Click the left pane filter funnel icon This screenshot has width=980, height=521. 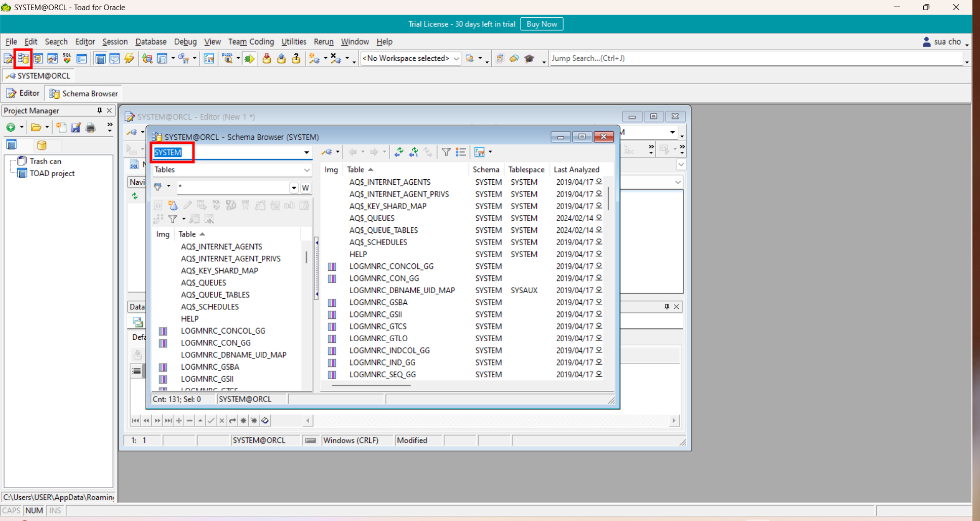coord(173,219)
